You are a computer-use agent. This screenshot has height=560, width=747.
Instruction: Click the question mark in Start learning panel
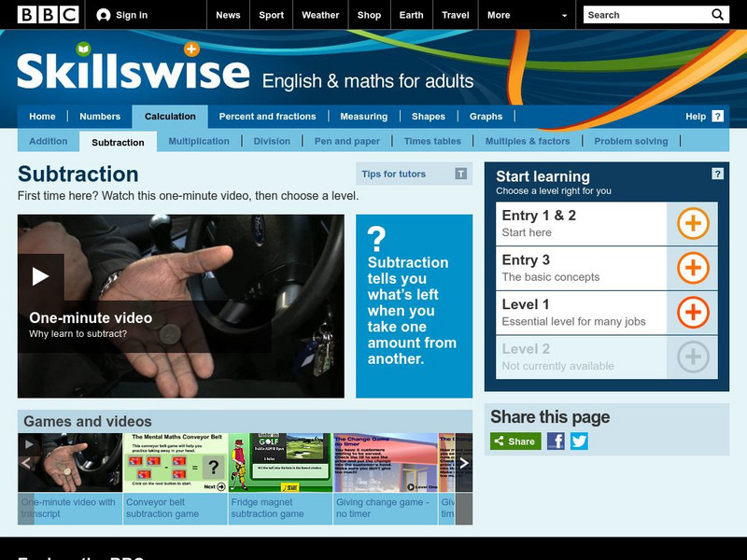point(717,175)
